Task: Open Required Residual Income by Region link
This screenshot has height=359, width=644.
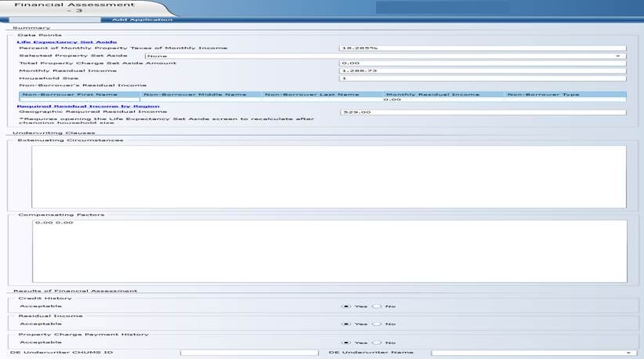Action: (x=88, y=106)
